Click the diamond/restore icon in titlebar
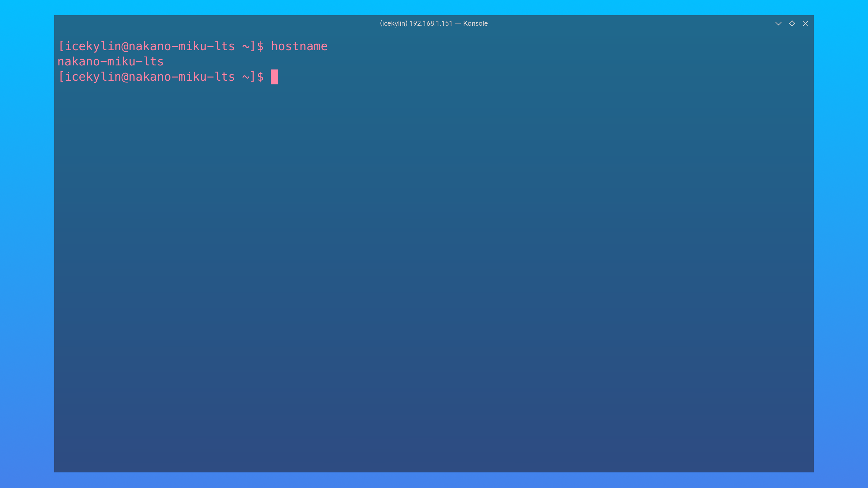 792,23
